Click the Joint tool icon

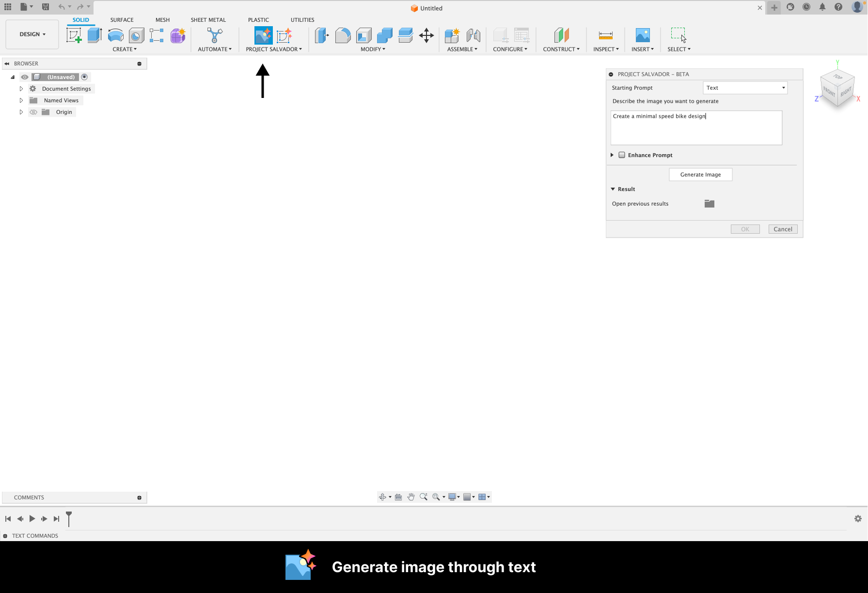(x=473, y=35)
